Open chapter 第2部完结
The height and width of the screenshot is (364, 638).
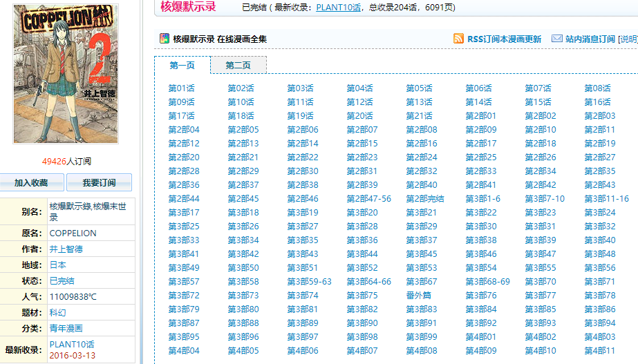425,199
